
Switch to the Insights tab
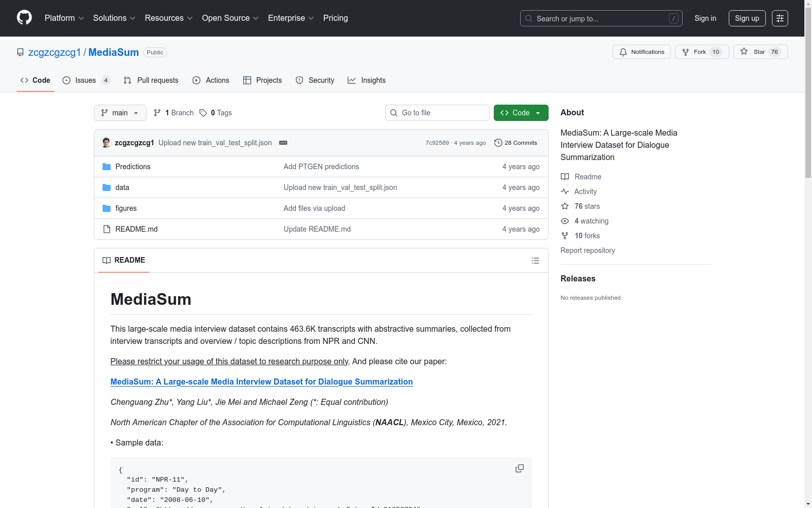[x=366, y=80]
